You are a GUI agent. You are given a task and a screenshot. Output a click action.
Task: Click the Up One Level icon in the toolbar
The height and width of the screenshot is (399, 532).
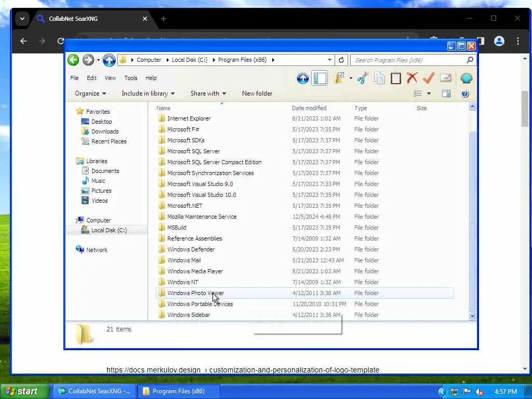click(x=303, y=78)
